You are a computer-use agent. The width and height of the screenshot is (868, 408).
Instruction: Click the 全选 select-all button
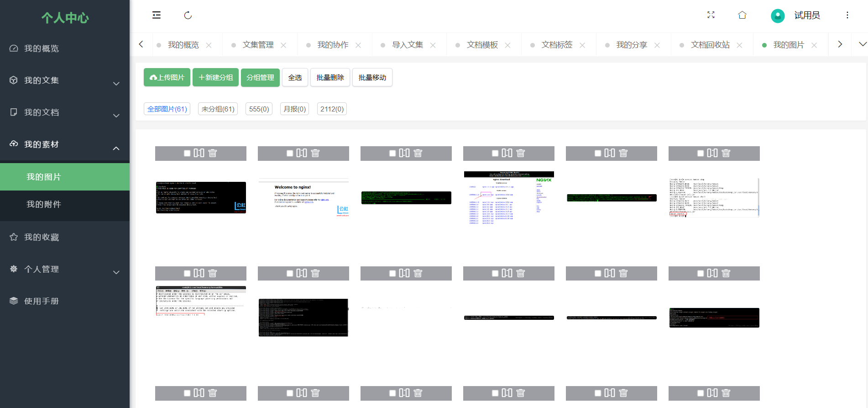click(295, 77)
